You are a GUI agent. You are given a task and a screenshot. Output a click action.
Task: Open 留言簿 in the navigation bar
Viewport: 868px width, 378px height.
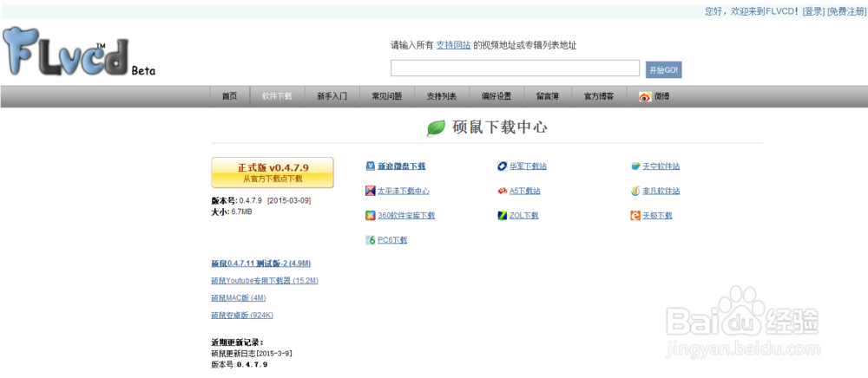point(548,97)
